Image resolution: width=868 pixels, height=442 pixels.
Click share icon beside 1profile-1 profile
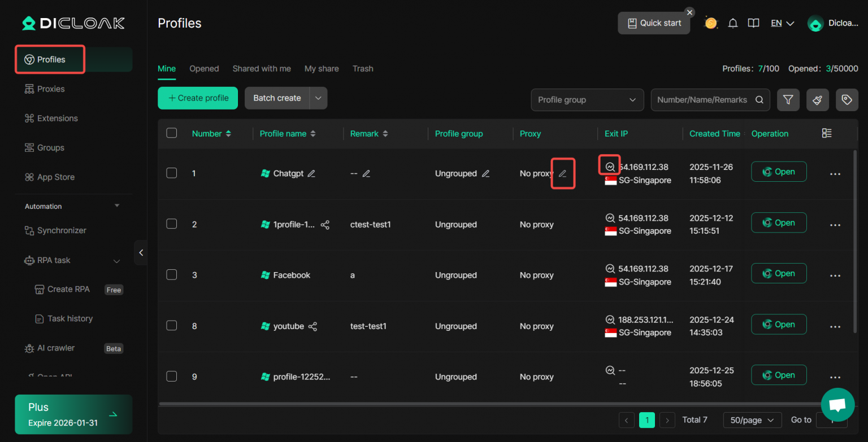pos(325,225)
